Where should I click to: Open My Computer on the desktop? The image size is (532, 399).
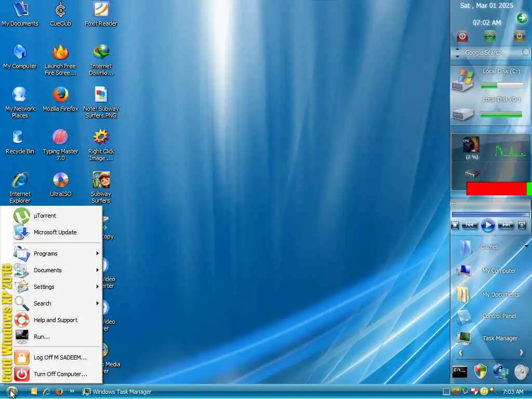(20, 57)
